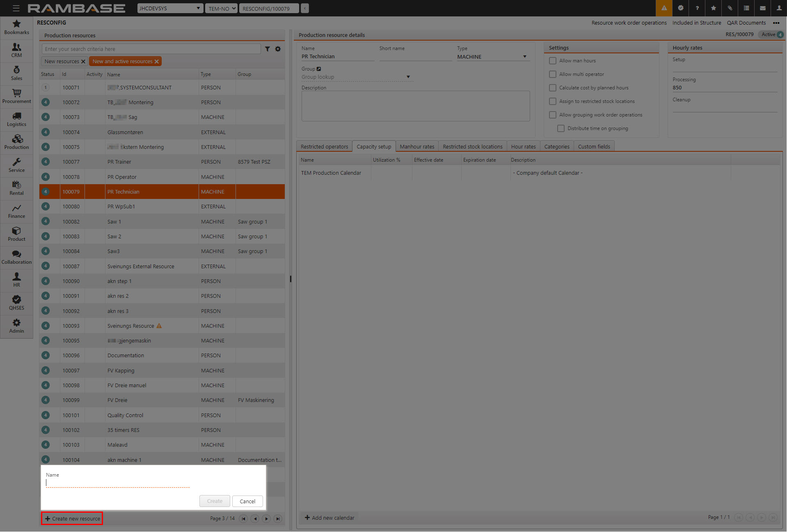Click Cancel in the new resource popup

247,501
